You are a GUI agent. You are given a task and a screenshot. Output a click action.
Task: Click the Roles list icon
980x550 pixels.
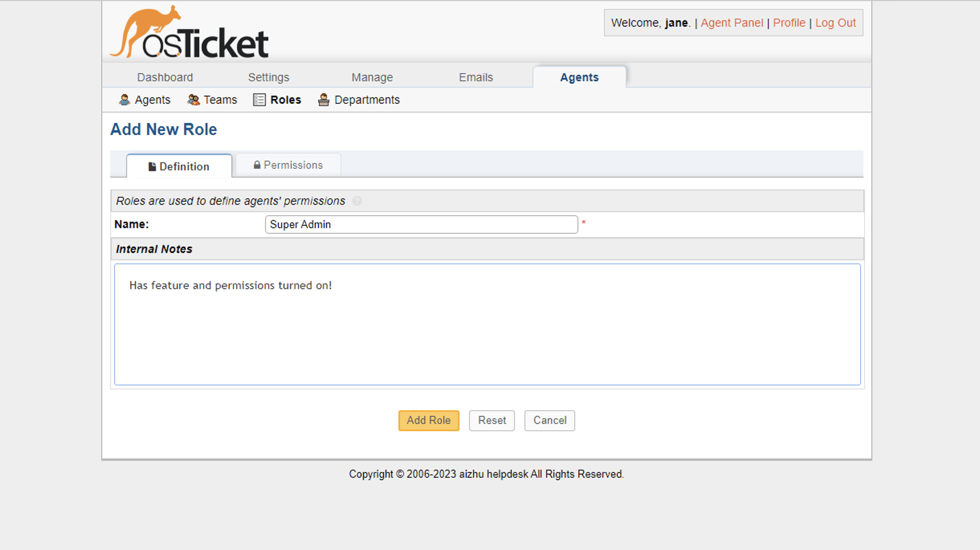click(x=259, y=100)
